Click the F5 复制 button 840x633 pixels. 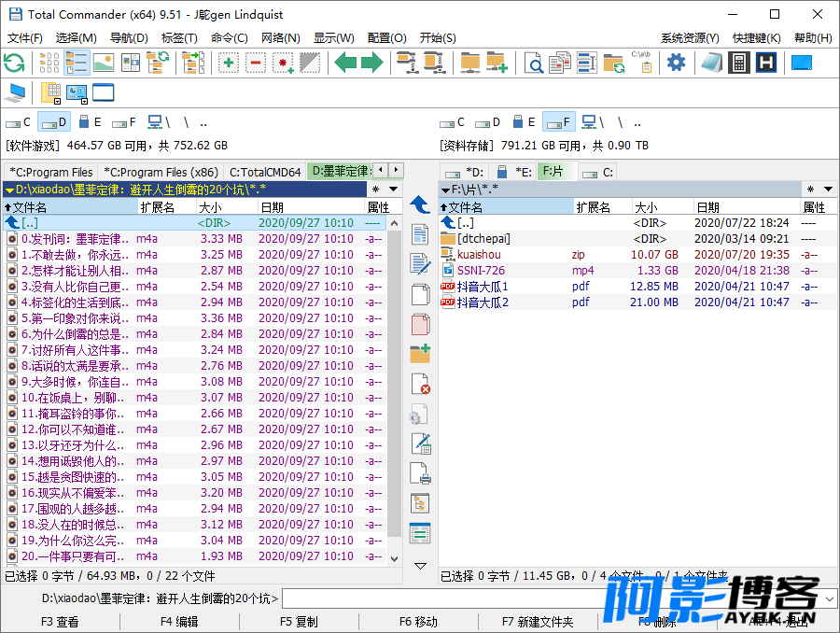coord(299,622)
